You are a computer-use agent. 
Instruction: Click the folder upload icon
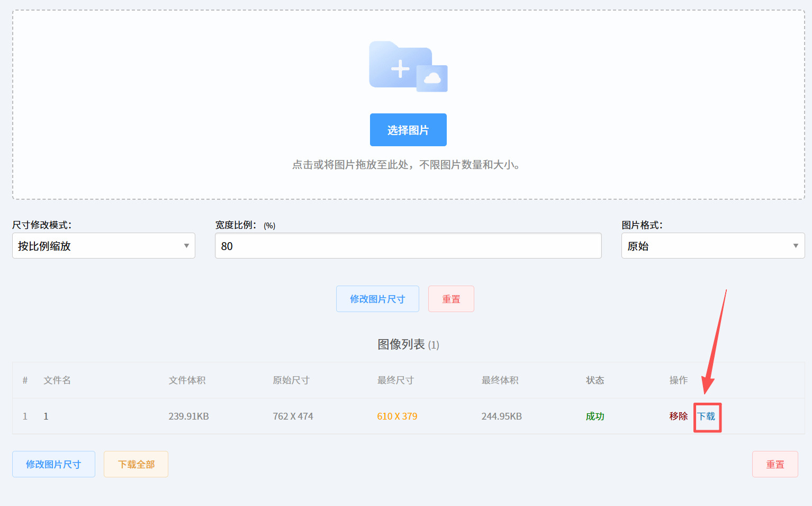(x=408, y=67)
